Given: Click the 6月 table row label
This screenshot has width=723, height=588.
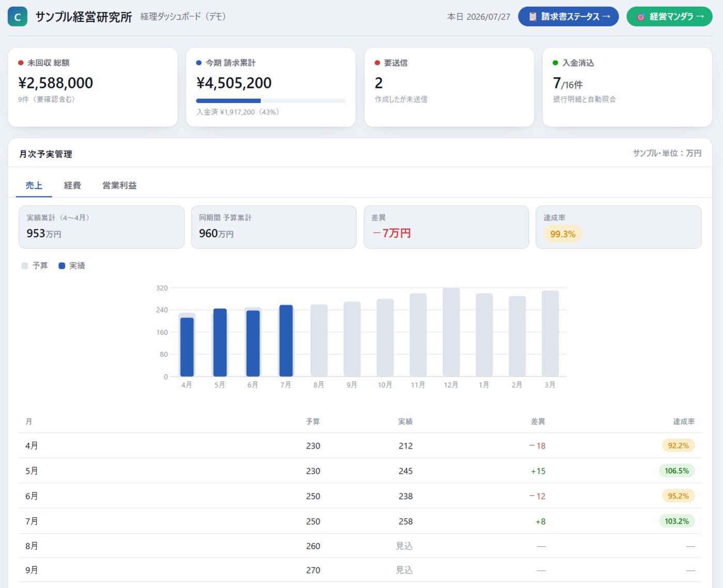Looking at the screenshot, I should click(32, 496).
